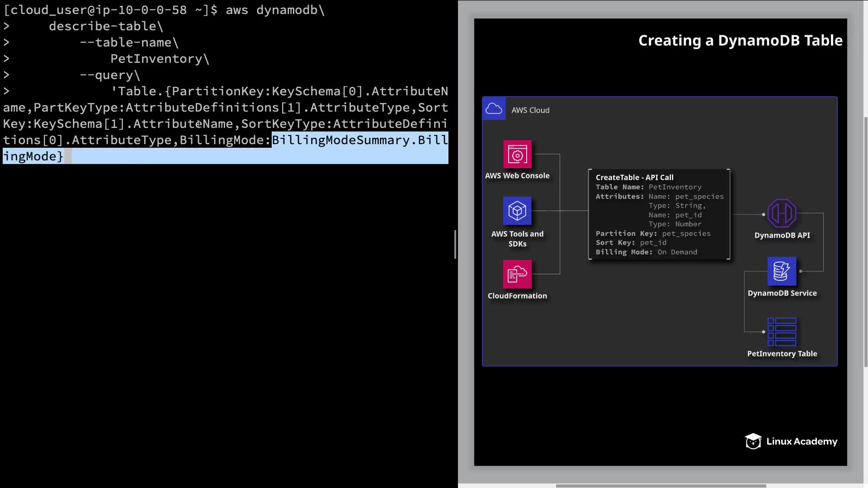Click the Linux Academy logo

[x=791, y=441]
